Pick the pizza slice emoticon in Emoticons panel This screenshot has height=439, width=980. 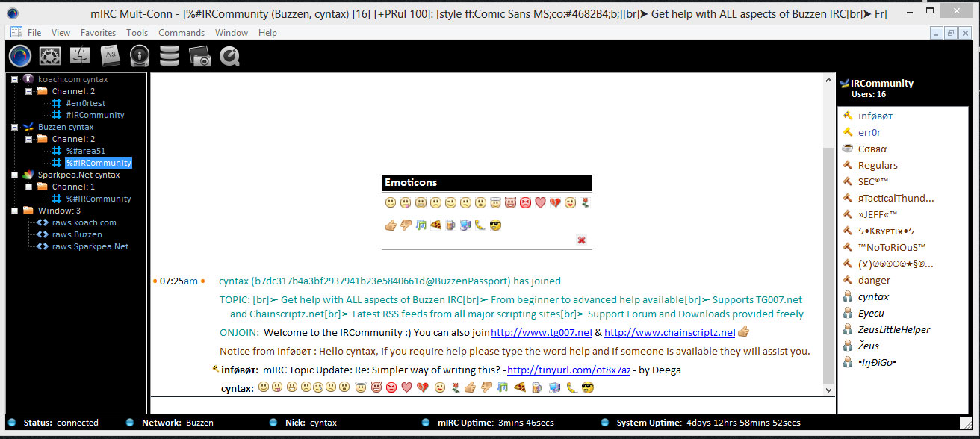(x=435, y=225)
